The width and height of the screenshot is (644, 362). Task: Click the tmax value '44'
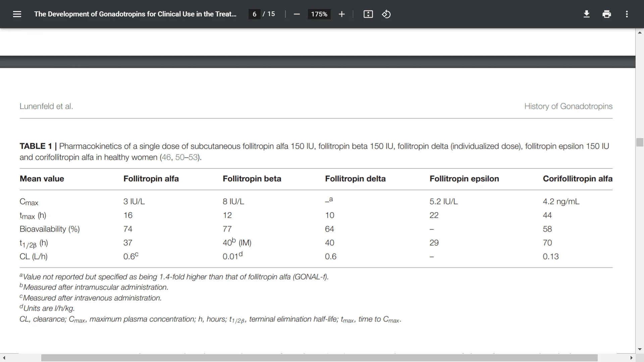pyautogui.click(x=547, y=215)
